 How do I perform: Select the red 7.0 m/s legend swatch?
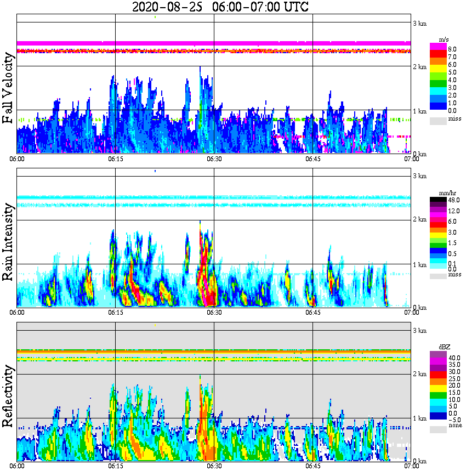(438, 54)
